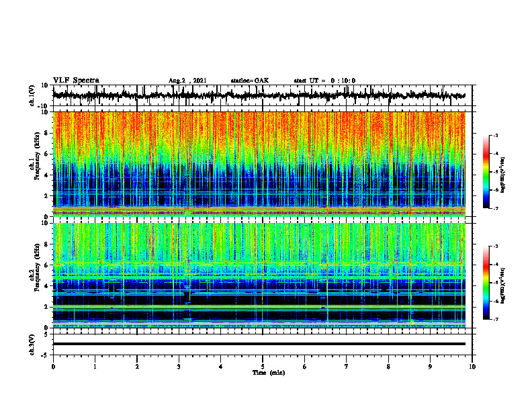Click the ch.1 voltage waveform trace
This screenshot has width=532, height=411.
click(x=259, y=95)
